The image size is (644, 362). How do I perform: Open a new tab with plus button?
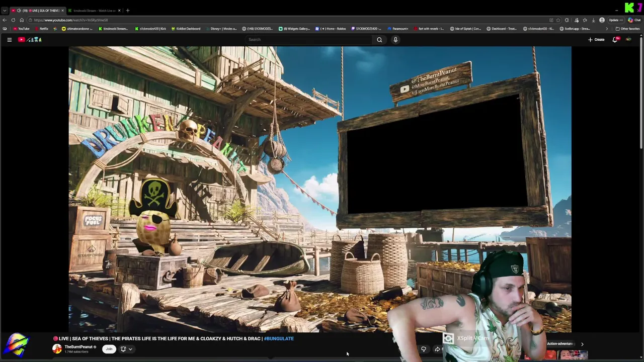pyautogui.click(x=128, y=10)
